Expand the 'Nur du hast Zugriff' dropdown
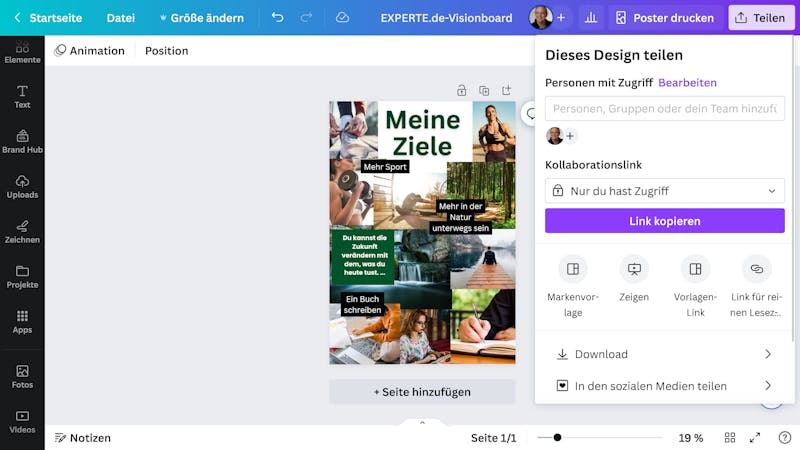Viewport: 800px width, 450px height. (665, 191)
